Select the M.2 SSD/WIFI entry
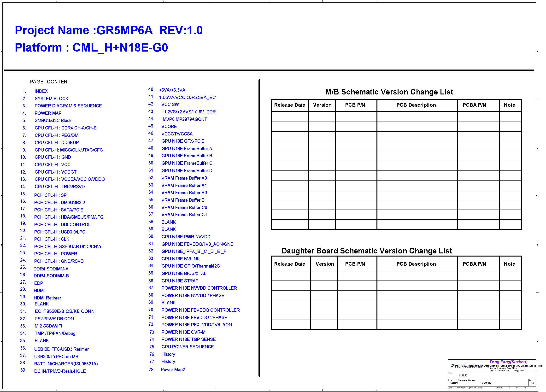 tap(48, 327)
